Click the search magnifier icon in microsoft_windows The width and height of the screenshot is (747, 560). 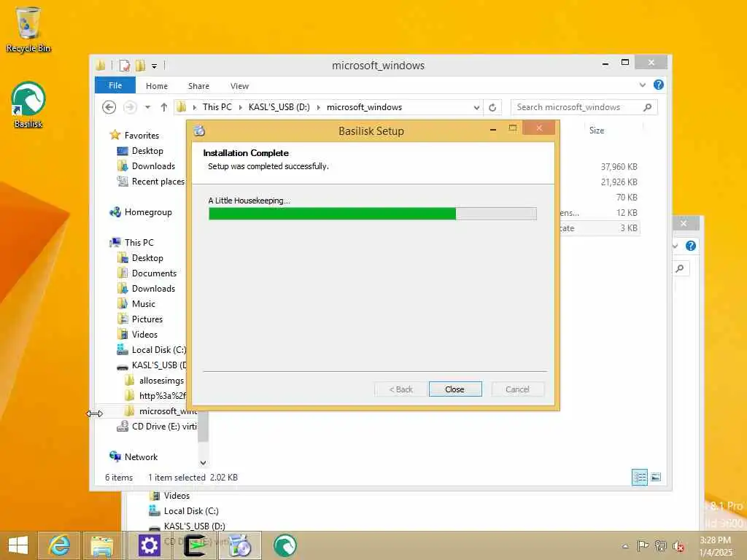(x=647, y=107)
